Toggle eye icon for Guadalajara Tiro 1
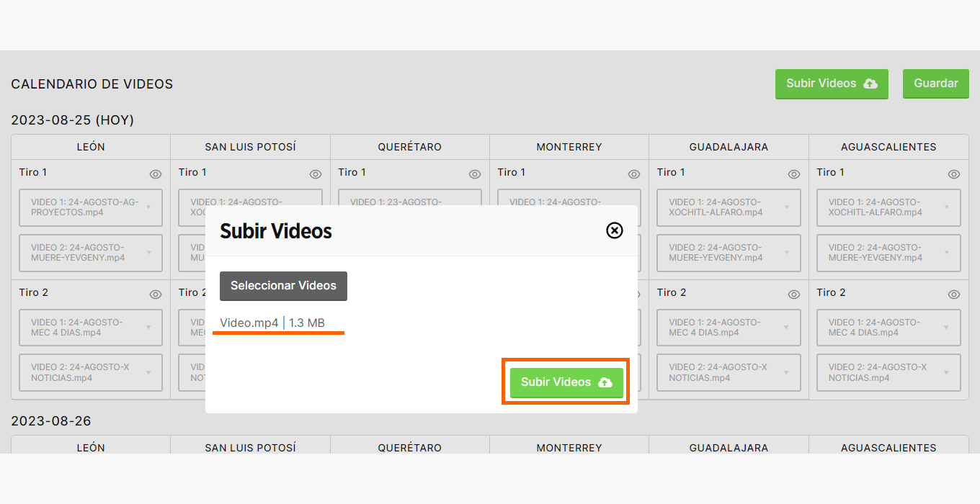 (x=793, y=174)
